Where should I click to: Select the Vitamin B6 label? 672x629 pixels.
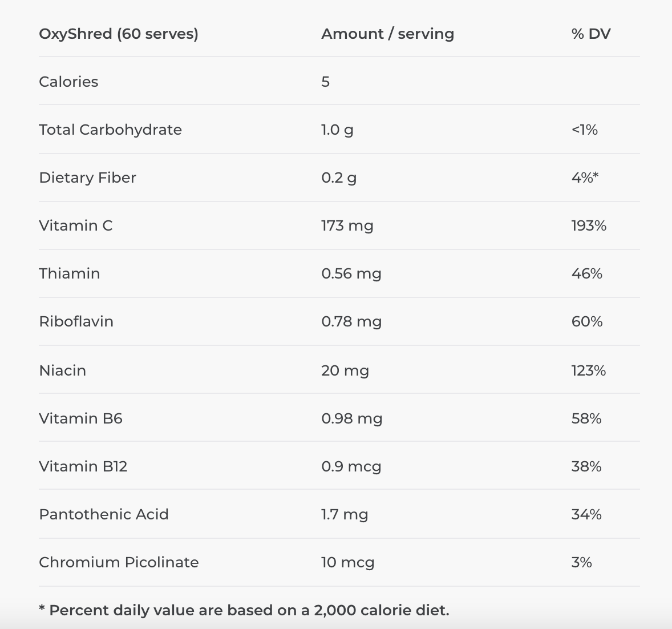coord(80,418)
